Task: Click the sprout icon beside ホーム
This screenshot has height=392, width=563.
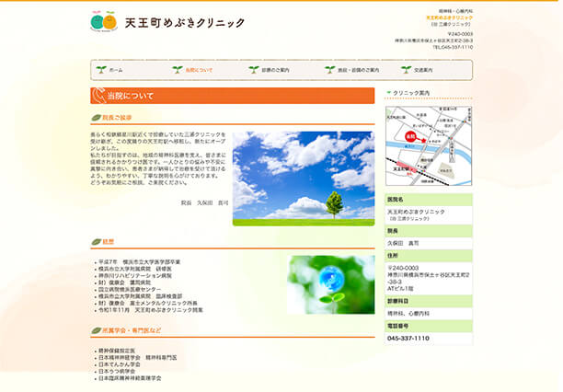Action: 100,70
